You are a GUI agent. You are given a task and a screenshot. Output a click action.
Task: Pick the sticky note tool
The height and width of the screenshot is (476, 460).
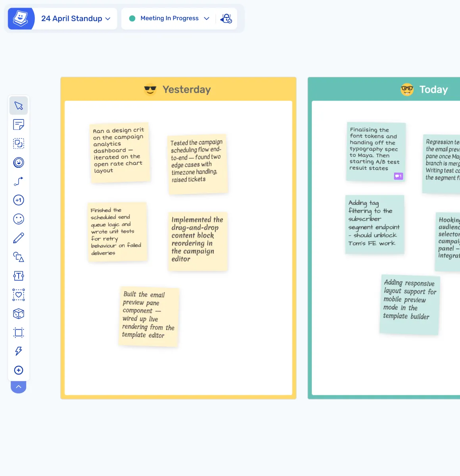[19, 125]
